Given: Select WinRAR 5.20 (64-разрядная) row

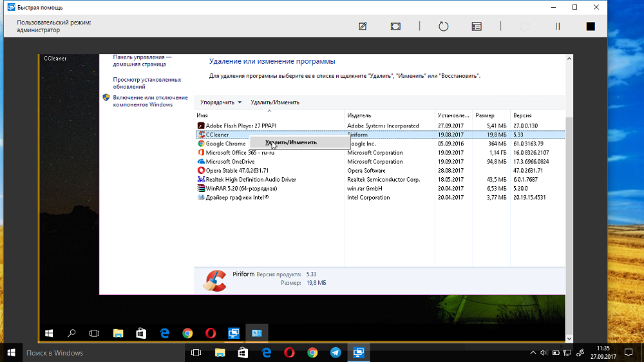Looking at the screenshot, I should click(x=380, y=189).
